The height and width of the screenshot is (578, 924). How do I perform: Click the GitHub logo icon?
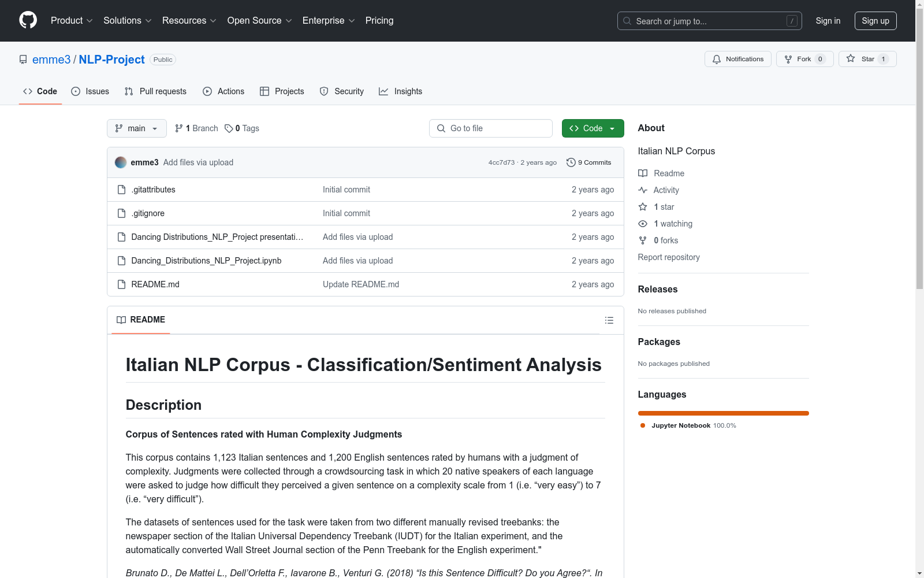[28, 20]
